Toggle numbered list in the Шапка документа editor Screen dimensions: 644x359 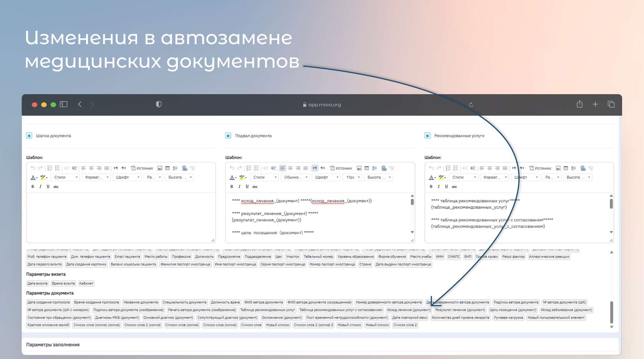click(x=50, y=168)
